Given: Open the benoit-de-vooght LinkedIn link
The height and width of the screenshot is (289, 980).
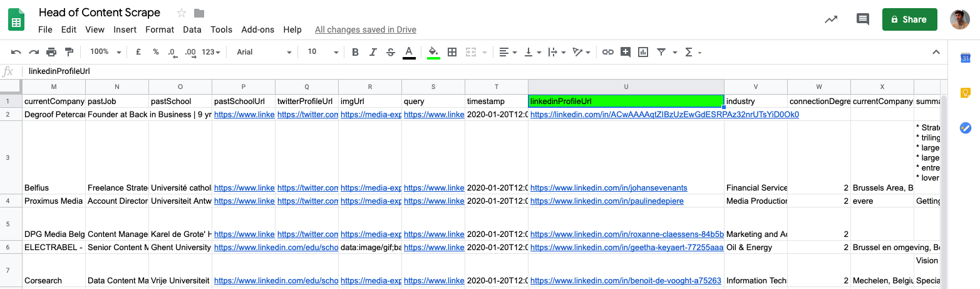Looking at the screenshot, I should click(x=626, y=281).
